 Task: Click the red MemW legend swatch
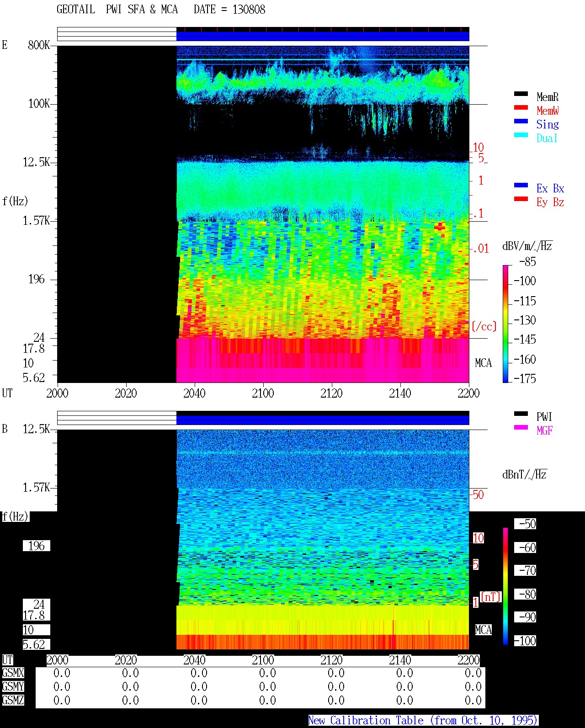(x=521, y=107)
